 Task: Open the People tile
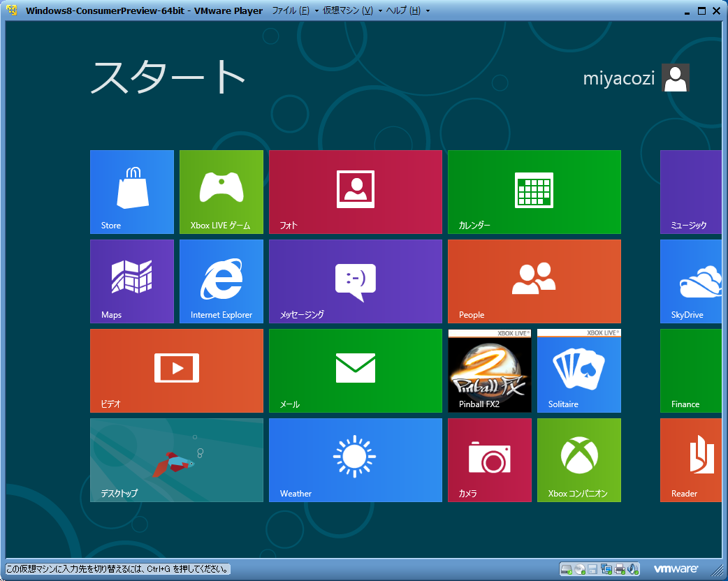pyautogui.click(x=534, y=281)
